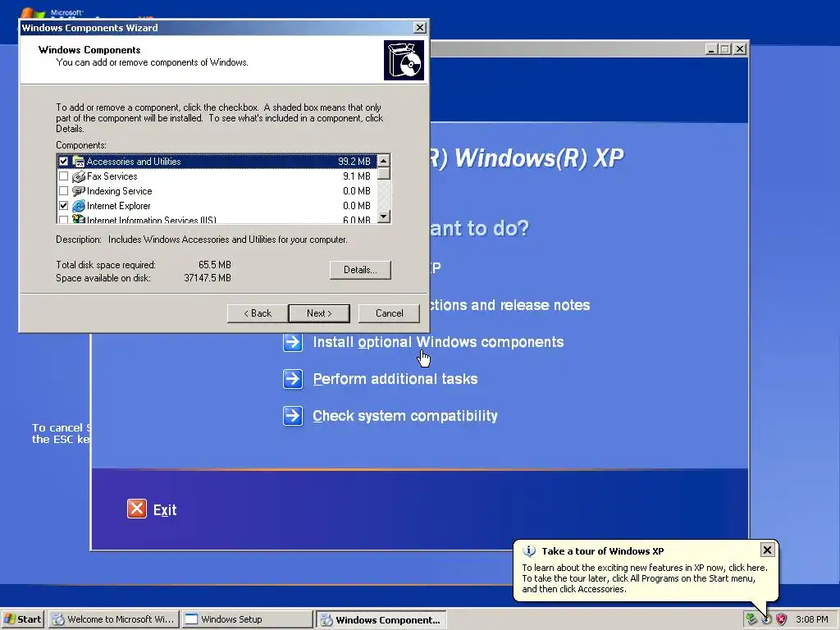Click the Indexing Service icon
Viewport: 840px width, 630px height.
[79, 190]
